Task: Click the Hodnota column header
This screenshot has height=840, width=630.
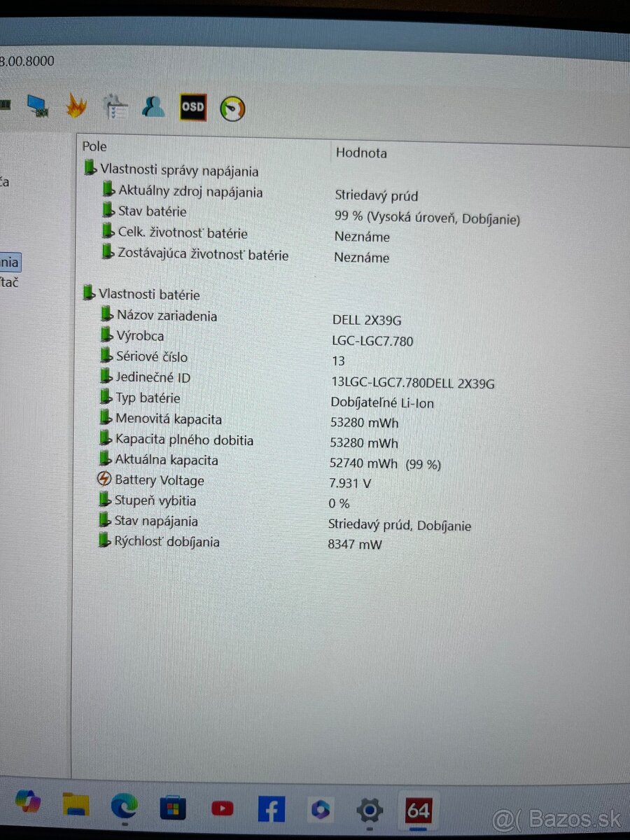Action: point(361,153)
